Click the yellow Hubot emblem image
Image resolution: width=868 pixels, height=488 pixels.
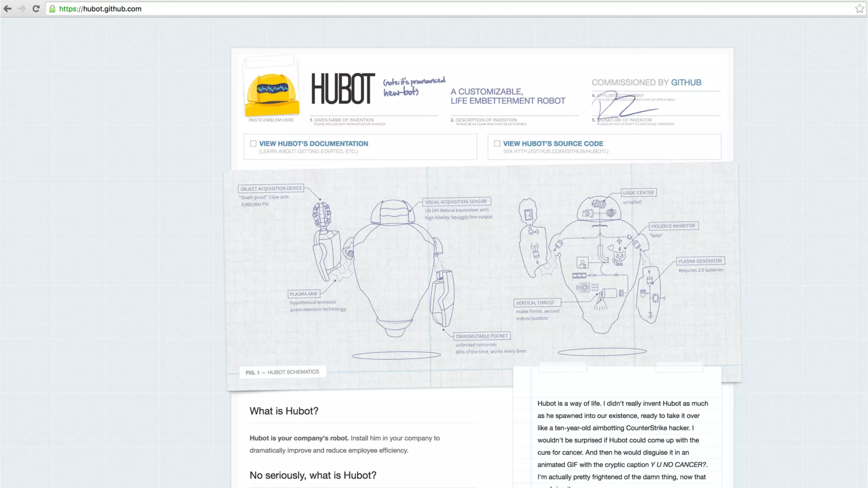pos(272,94)
